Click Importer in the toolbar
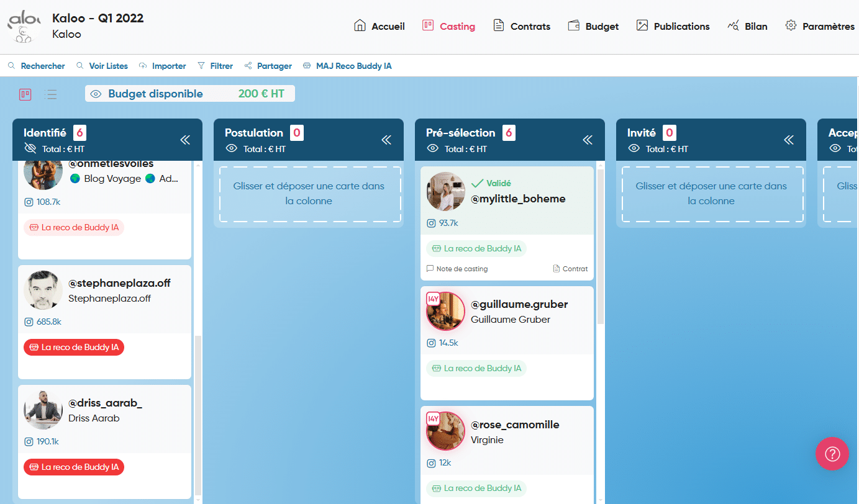Screen dimensions: 859x504 [162, 66]
